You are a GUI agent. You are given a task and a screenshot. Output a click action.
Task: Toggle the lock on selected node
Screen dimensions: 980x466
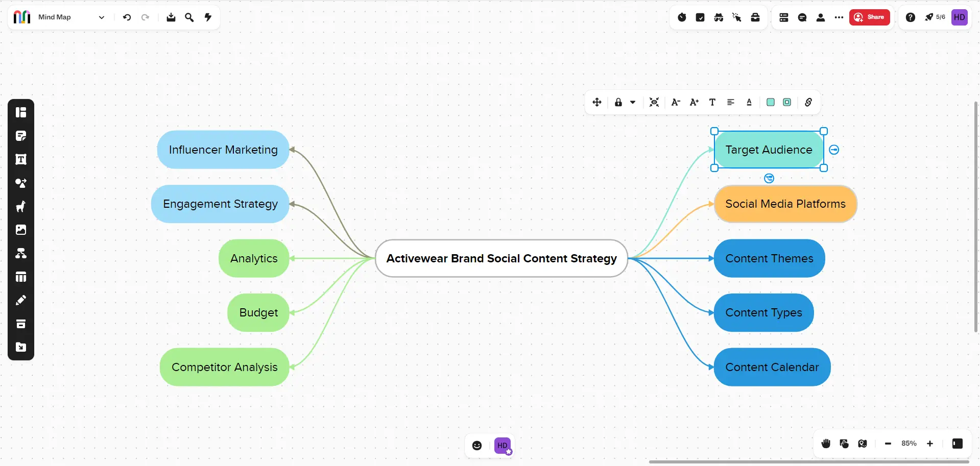tap(618, 102)
